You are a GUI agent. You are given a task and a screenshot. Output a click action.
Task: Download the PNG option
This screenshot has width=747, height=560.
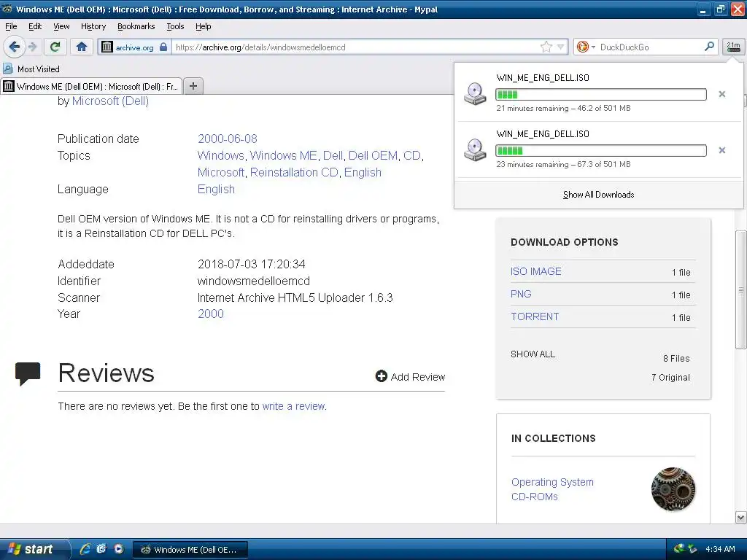pos(521,294)
